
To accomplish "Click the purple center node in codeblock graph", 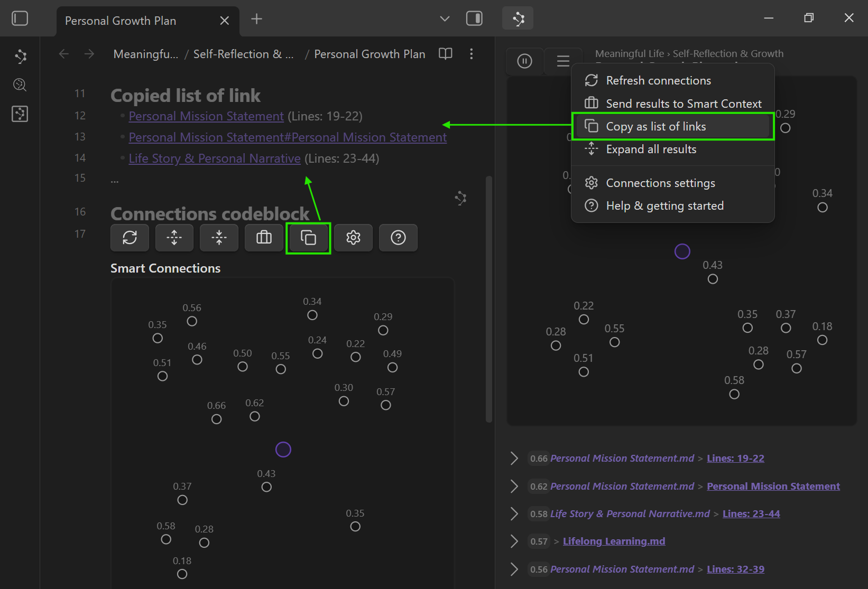I will 283,450.
